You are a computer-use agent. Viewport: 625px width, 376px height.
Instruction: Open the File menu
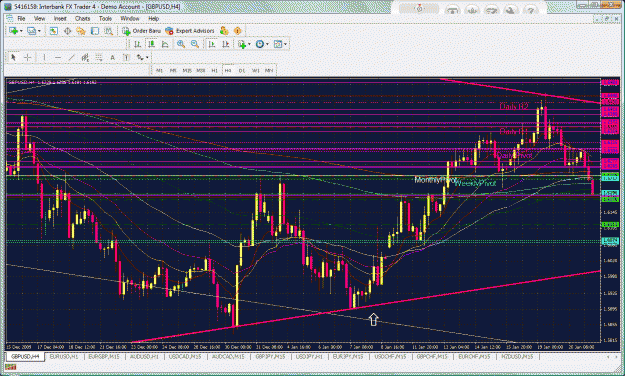[x=21, y=19]
